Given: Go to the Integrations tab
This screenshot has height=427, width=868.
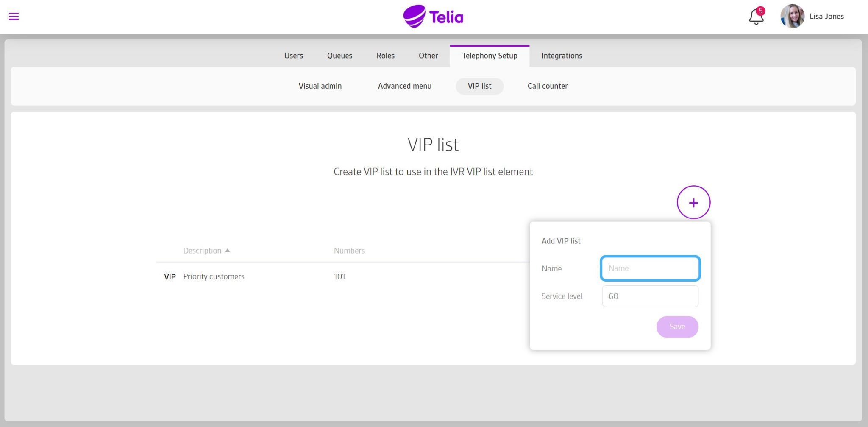Looking at the screenshot, I should tap(562, 56).
